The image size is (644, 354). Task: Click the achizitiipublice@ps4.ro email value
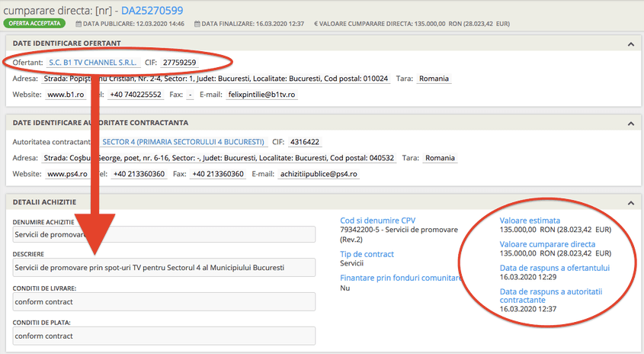click(x=318, y=174)
